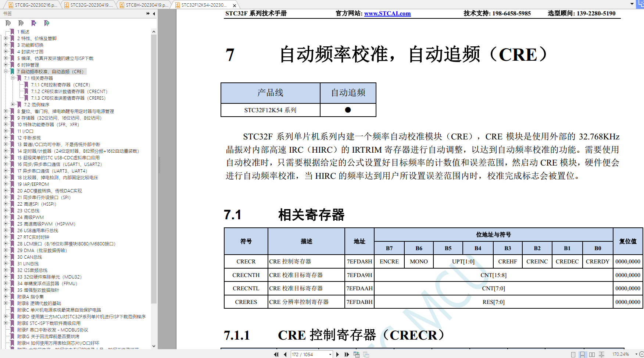This screenshot has height=358, width=644.
Task: Switch to STC8H-20230419 PDF tab
Action: (144, 5)
